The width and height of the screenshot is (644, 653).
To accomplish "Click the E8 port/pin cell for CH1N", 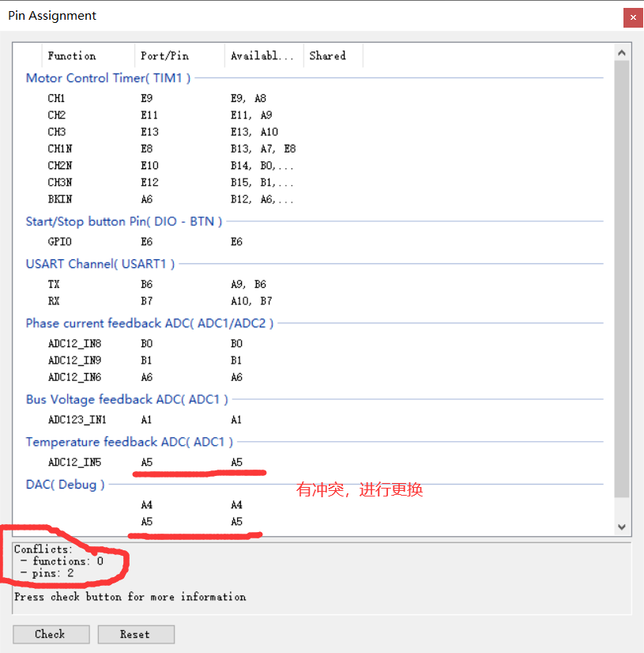I will [146, 149].
